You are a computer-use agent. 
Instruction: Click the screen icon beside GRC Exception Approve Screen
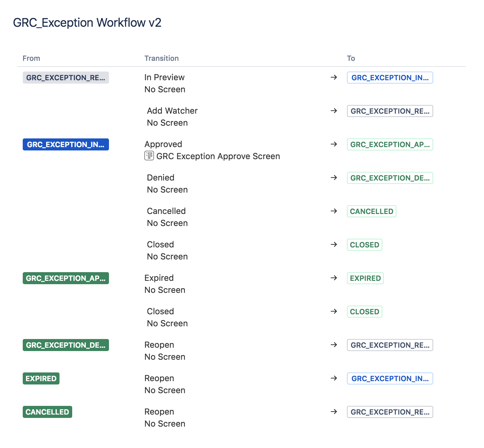tap(149, 156)
